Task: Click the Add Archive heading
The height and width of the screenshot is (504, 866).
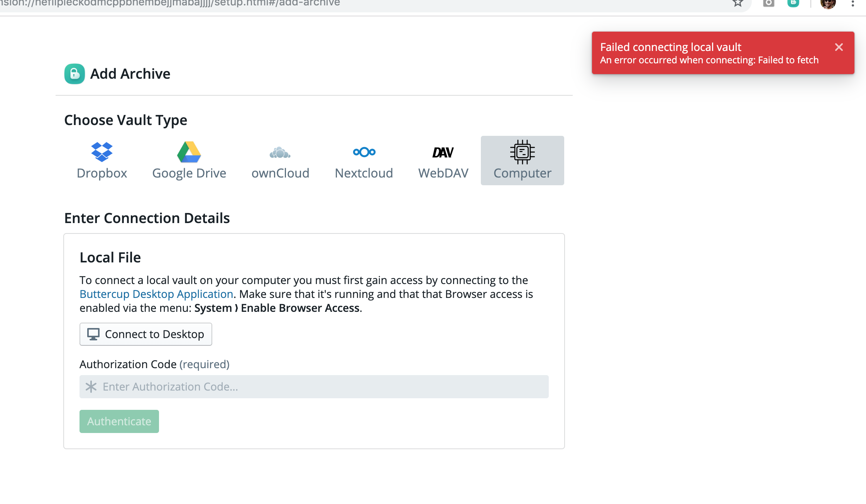Action: (x=130, y=74)
